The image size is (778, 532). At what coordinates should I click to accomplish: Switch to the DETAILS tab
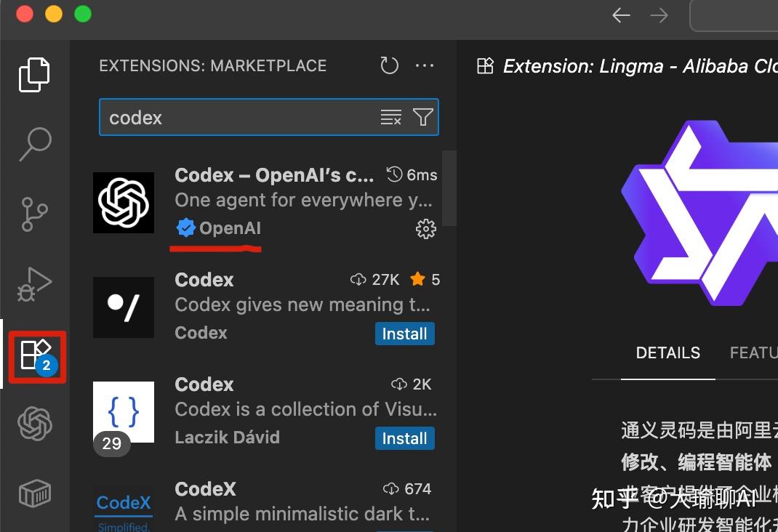click(x=668, y=352)
